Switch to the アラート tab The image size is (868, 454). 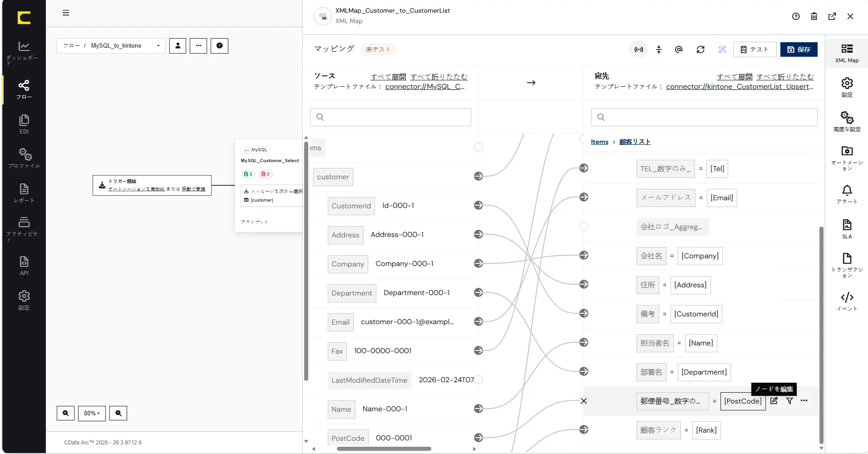[847, 194]
